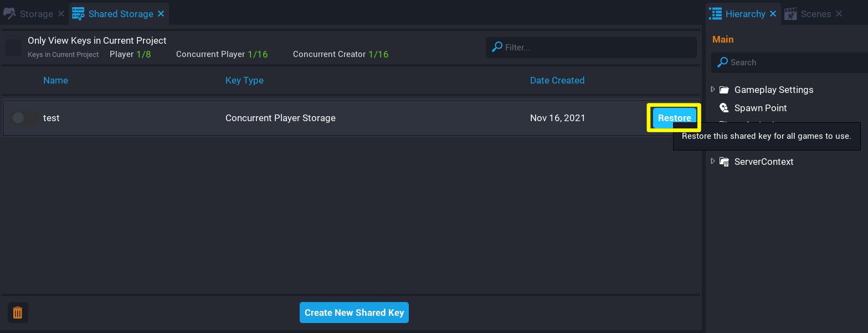Click the Name column header
This screenshot has height=333, width=868.
[x=55, y=80]
